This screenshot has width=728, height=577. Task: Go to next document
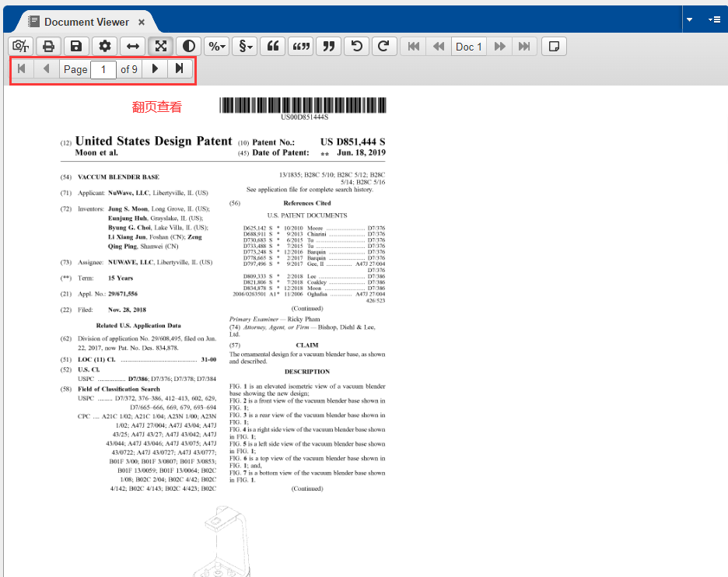(x=499, y=47)
